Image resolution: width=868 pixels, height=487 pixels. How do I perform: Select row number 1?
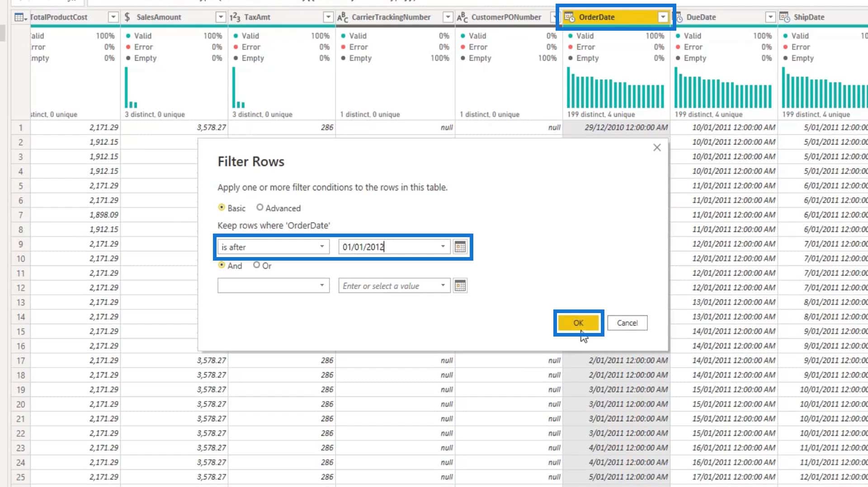point(20,127)
